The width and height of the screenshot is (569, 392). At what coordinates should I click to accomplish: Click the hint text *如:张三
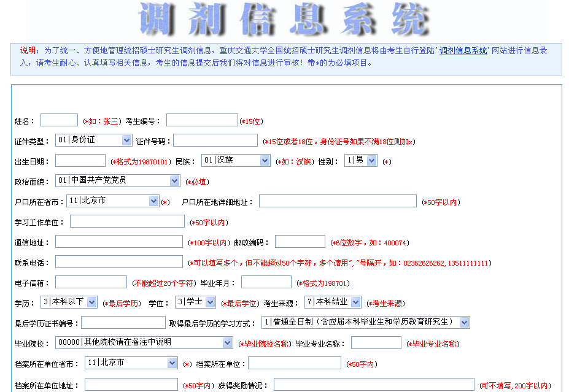[102, 121]
